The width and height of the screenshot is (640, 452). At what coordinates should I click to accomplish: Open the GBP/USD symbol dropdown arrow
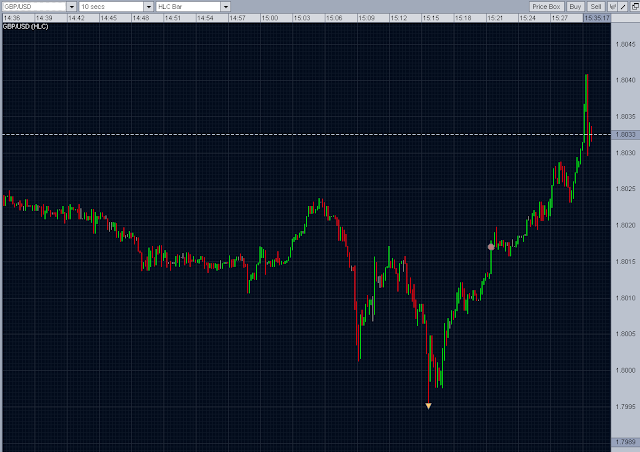tap(71, 7)
